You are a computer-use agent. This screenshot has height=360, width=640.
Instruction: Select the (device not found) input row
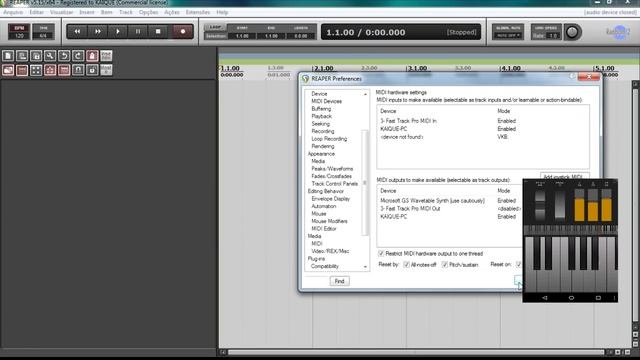tap(483, 137)
